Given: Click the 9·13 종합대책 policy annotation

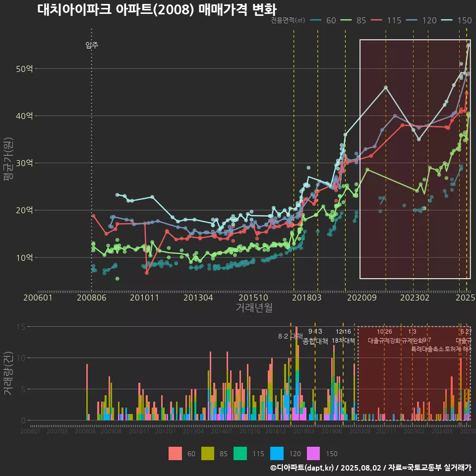Looking at the screenshot, I should pyautogui.click(x=315, y=336).
